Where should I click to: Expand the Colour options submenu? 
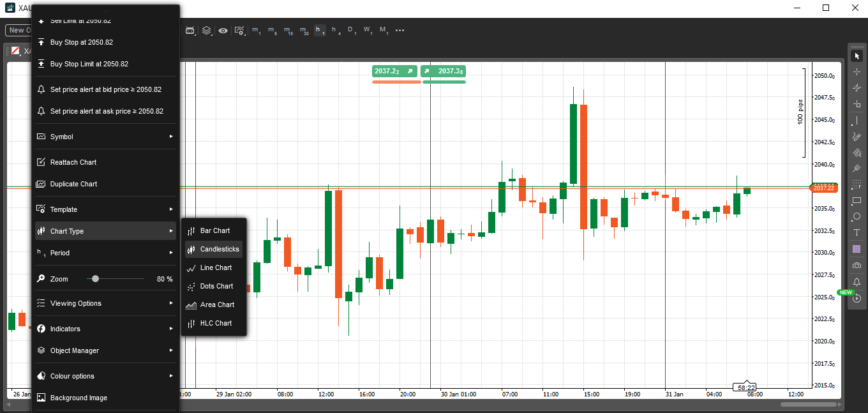[105, 376]
